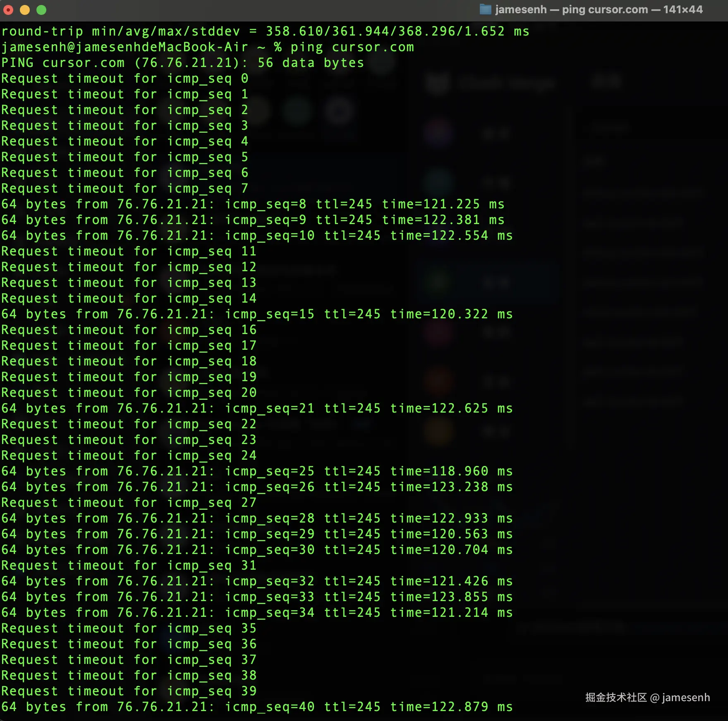Screen dimensions: 728x721
Task: Click the Request timeout line for icmp_seq 7
Action: (124, 189)
